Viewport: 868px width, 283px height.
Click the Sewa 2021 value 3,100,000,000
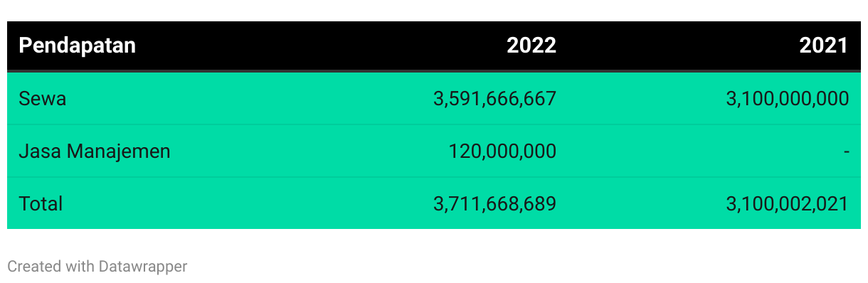pyautogui.click(x=788, y=99)
